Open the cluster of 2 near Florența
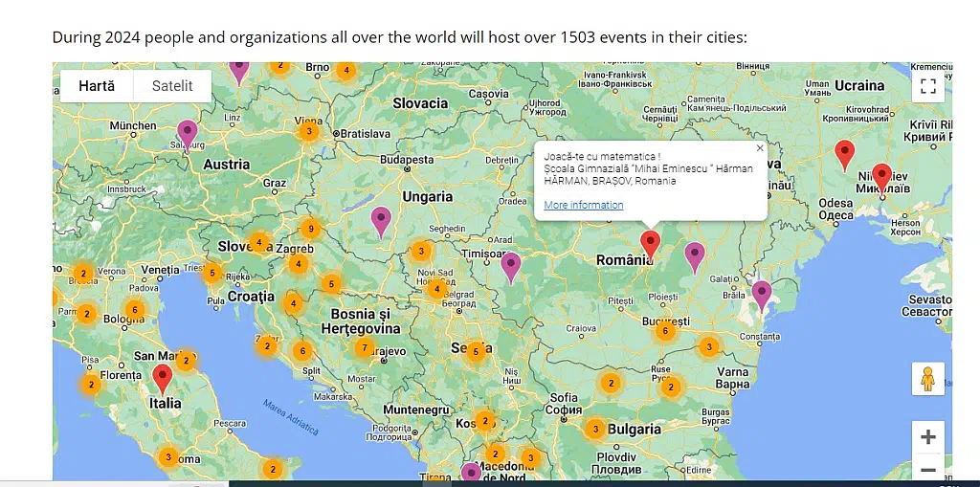Viewport: 980px width, 487px height. click(x=91, y=384)
